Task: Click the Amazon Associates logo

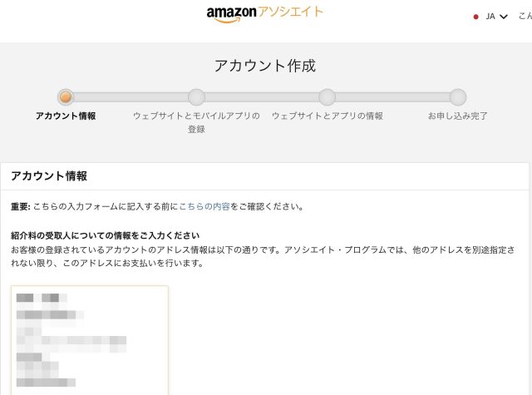Action: tap(264, 13)
